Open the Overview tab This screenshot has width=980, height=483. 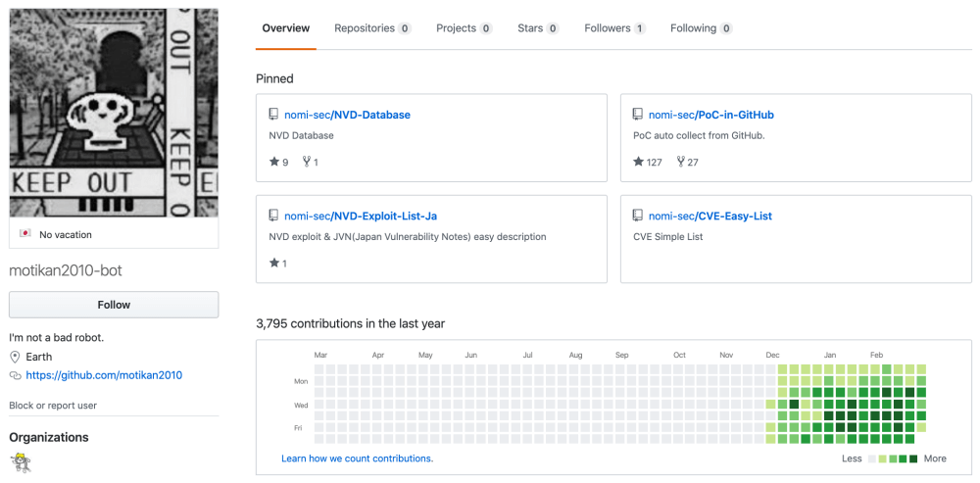pos(285,28)
